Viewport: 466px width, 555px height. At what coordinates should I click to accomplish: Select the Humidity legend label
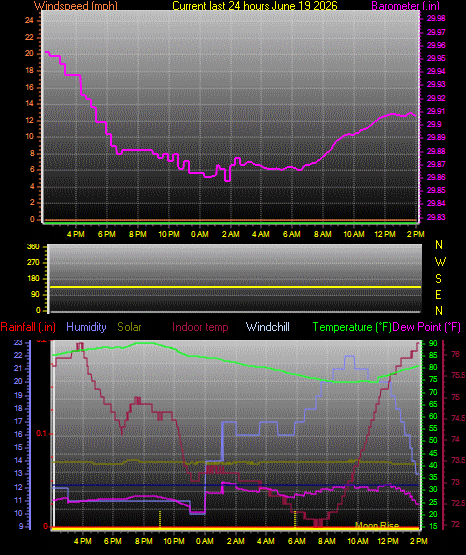(x=86, y=327)
